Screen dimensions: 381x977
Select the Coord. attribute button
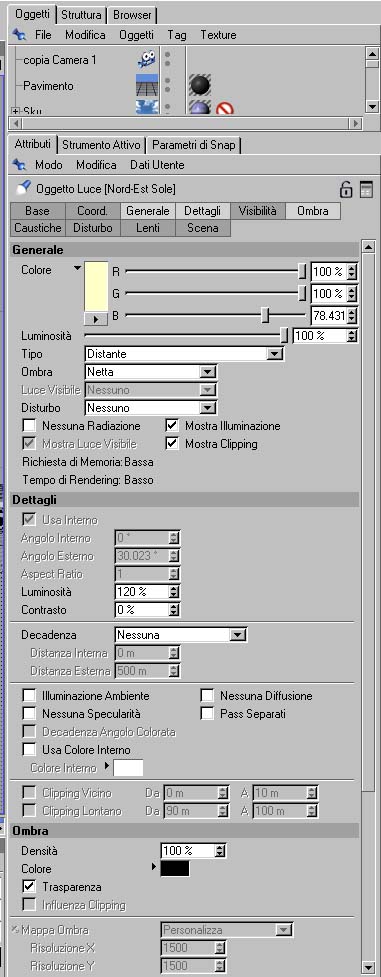(92, 211)
